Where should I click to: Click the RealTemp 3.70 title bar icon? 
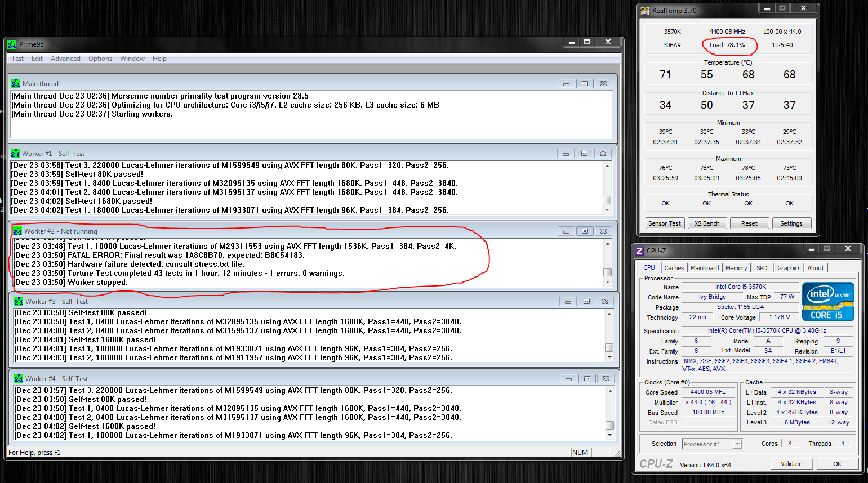[645, 10]
